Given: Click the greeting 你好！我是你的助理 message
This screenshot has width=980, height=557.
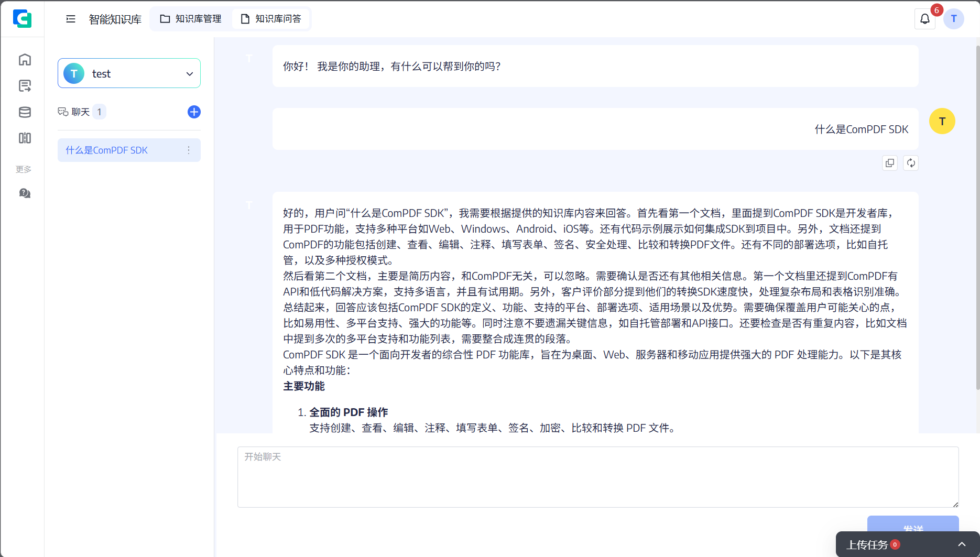Looking at the screenshot, I should point(595,66).
